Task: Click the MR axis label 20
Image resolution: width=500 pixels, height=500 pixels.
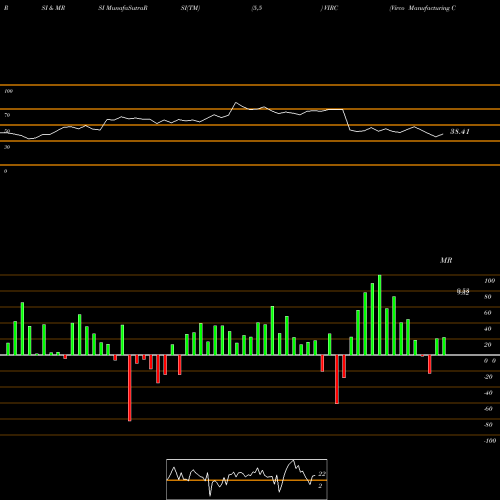Action: (x=487, y=345)
